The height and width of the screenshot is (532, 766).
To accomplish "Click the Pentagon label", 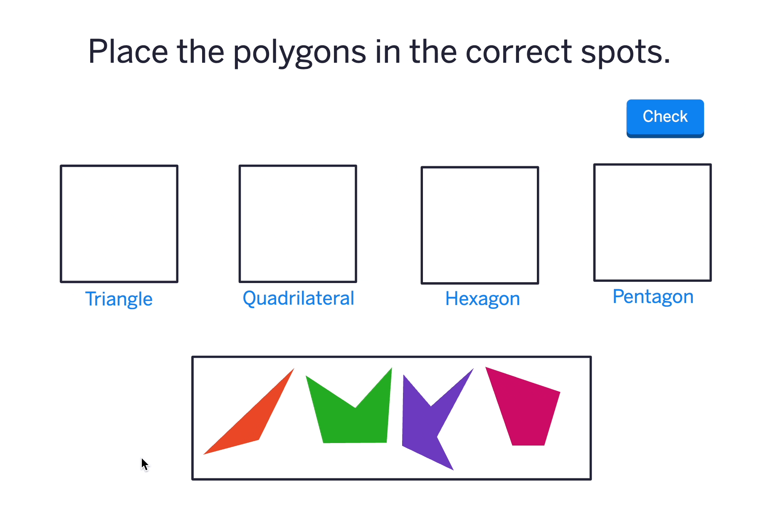I will pos(653,297).
